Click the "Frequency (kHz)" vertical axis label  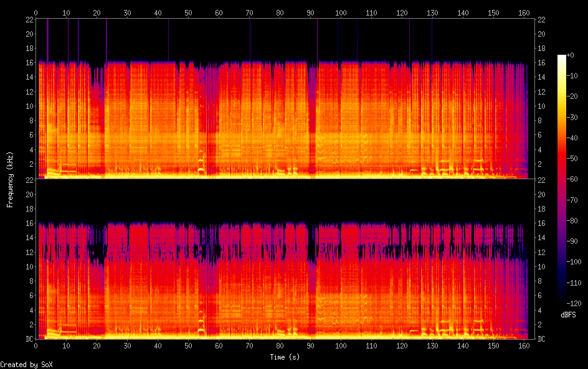(x=10, y=179)
